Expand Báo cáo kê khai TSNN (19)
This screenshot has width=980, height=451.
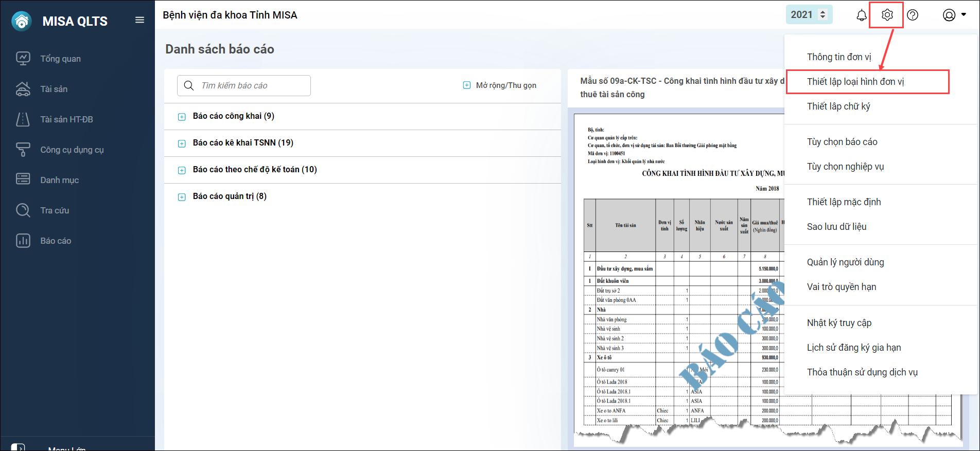pyautogui.click(x=182, y=143)
